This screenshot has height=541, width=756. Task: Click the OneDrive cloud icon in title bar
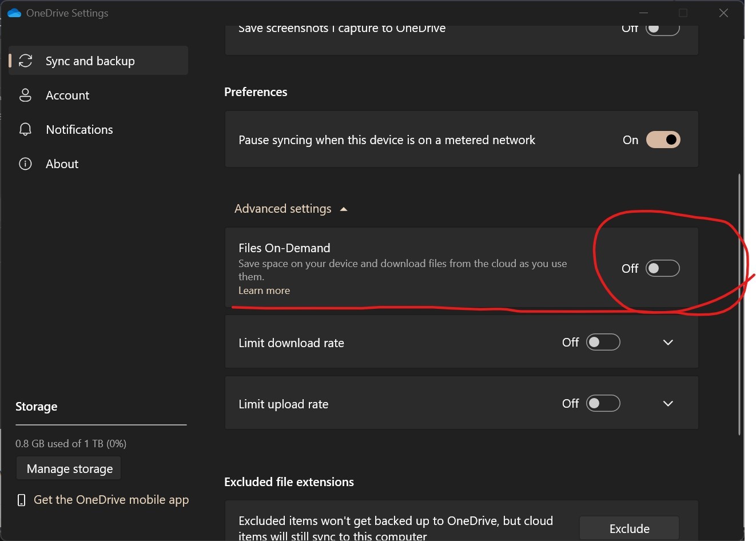coord(14,13)
